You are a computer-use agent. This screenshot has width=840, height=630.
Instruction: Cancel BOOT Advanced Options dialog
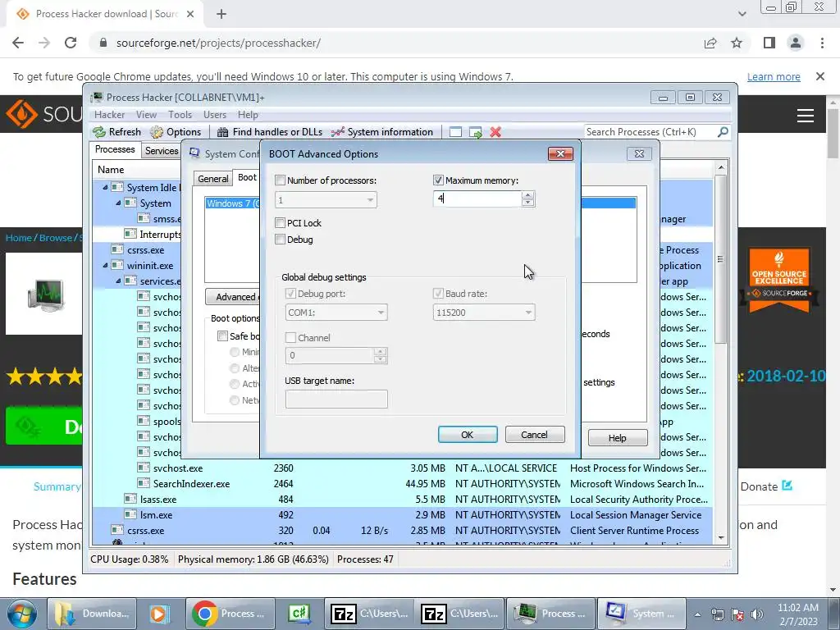(535, 435)
